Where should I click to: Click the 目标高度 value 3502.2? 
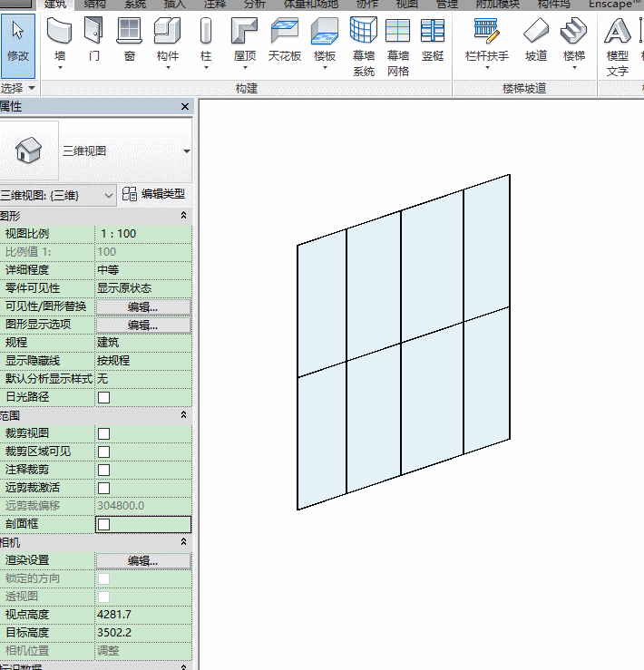tap(143, 633)
